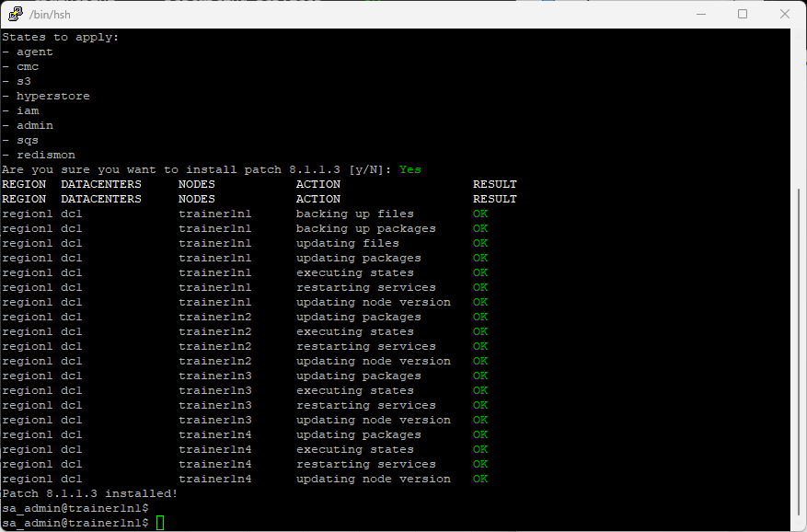
Task: Click trainer1n2 in the updating packages row
Action: click(214, 317)
